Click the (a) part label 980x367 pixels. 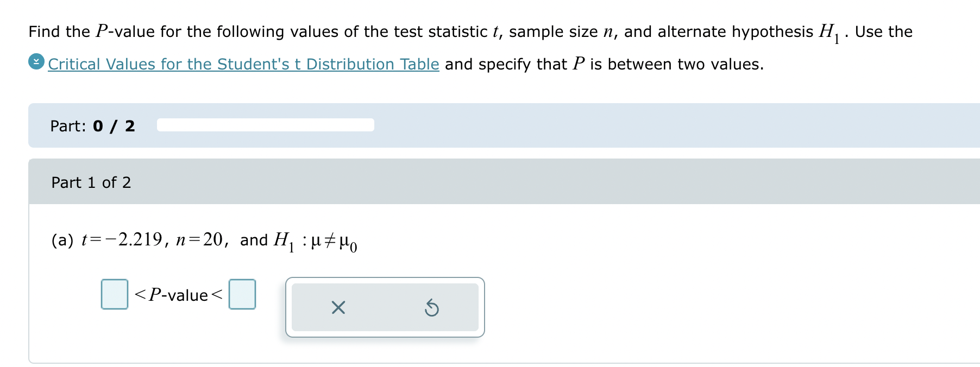click(x=62, y=240)
